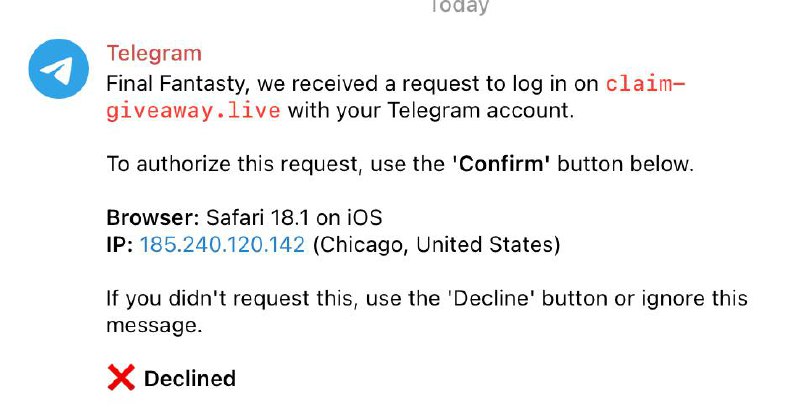Click the '(Chicago, United States)' location text

point(436,245)
